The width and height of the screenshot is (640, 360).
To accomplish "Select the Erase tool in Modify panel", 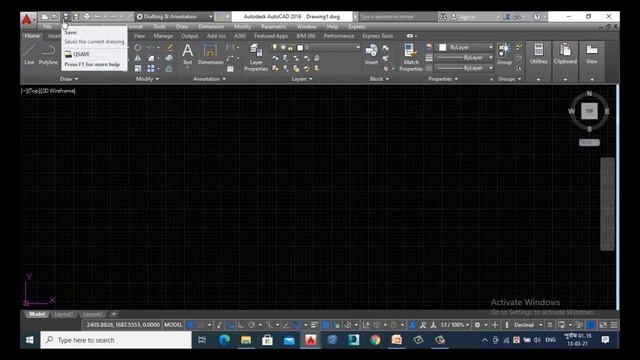I will point(169,48).
